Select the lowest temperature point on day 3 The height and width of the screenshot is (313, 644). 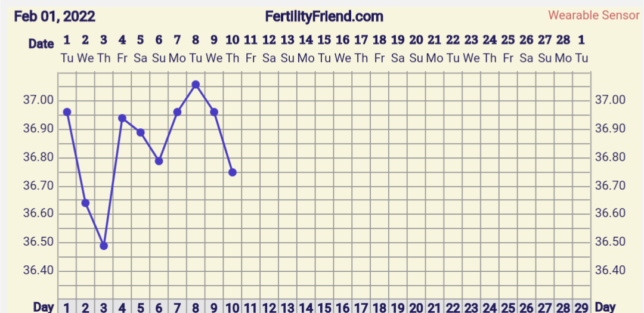[104, 246]
